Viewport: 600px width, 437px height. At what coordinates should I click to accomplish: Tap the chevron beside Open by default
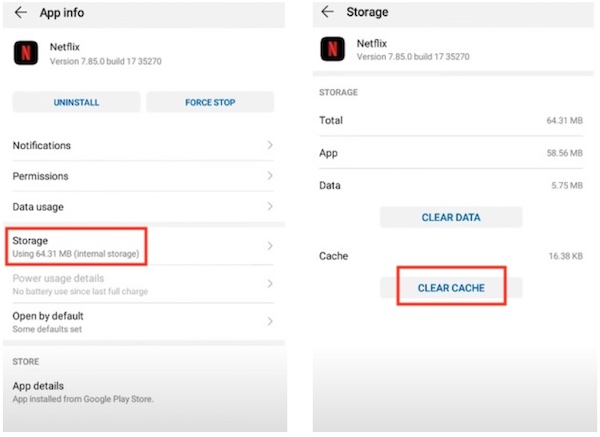pos(270,321)
